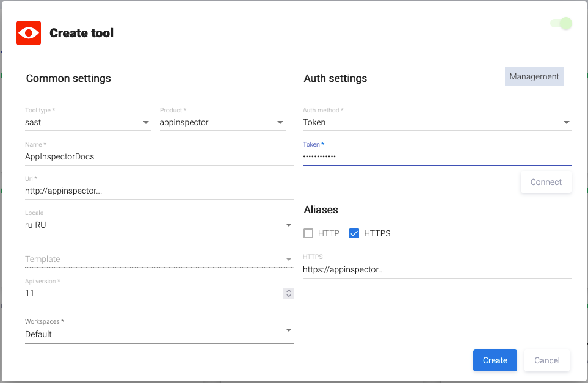Image resolution: width=588 pixels, height=383 pixels.
Task: Toggle the green switch at top right
Action: (x=561, y=24)
